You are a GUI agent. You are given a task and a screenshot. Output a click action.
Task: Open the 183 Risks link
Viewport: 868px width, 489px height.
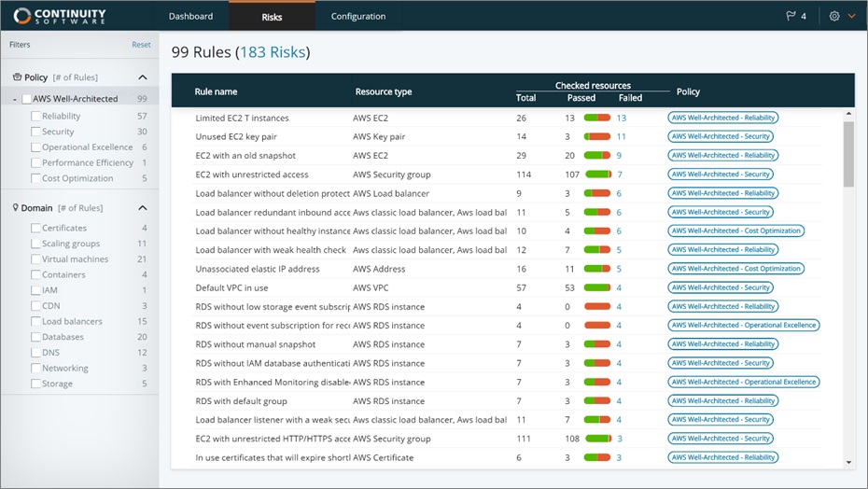(x=273, y=52)
